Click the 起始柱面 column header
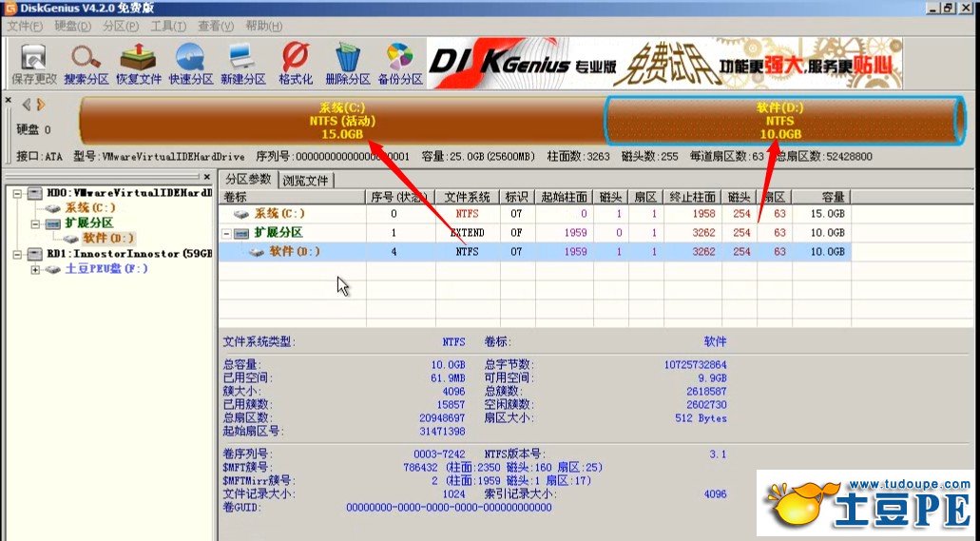 pyautogui.click(x=564, y=197)
